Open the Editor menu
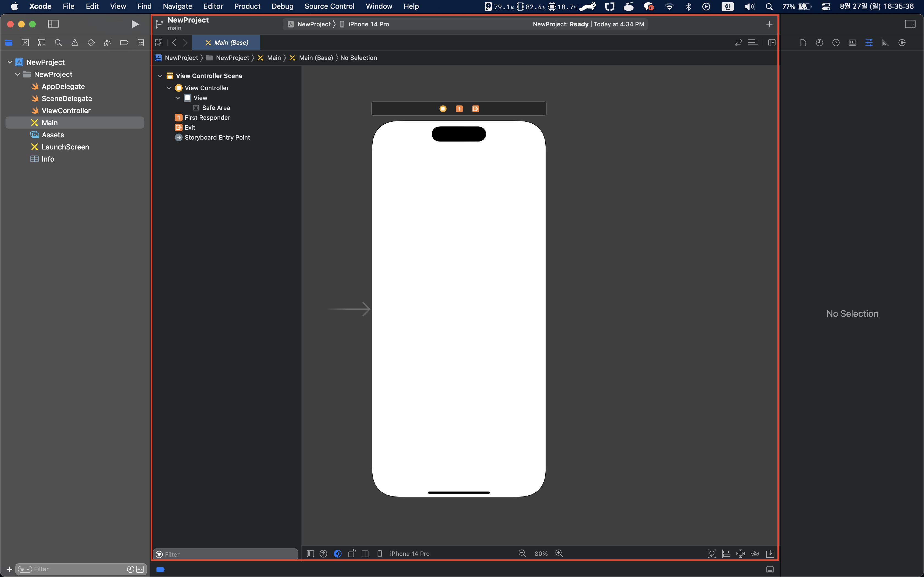This screenshot has height=577, width=924. pyautogui.click(x=213, y=6)
